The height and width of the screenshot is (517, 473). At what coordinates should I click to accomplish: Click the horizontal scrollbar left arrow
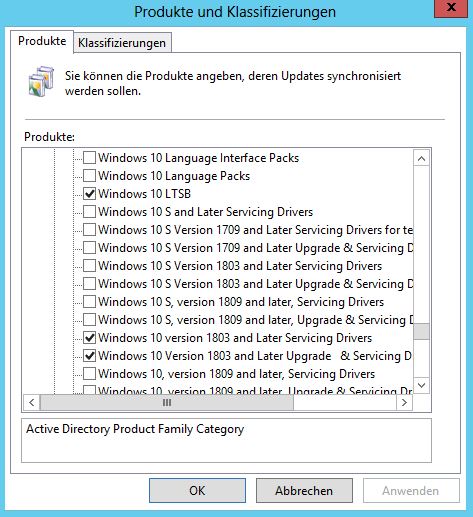click(x=32, y=402)
